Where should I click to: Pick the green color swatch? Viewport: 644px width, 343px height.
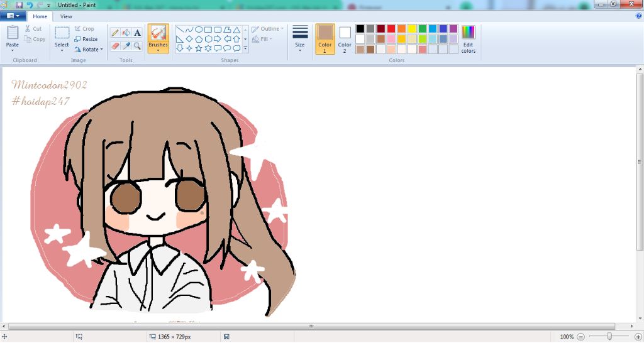[x=422, y=29]
